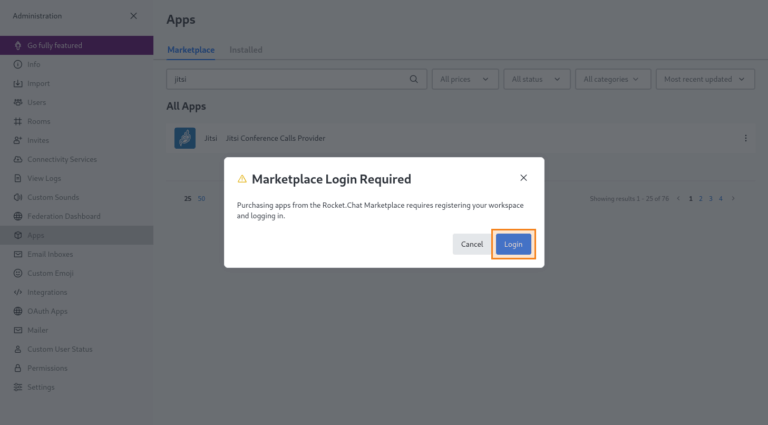Image resolution: width=768 pixels, height=425 pixels.
Task: Open Permissions in the sidebar
Action: click(47, 368)
